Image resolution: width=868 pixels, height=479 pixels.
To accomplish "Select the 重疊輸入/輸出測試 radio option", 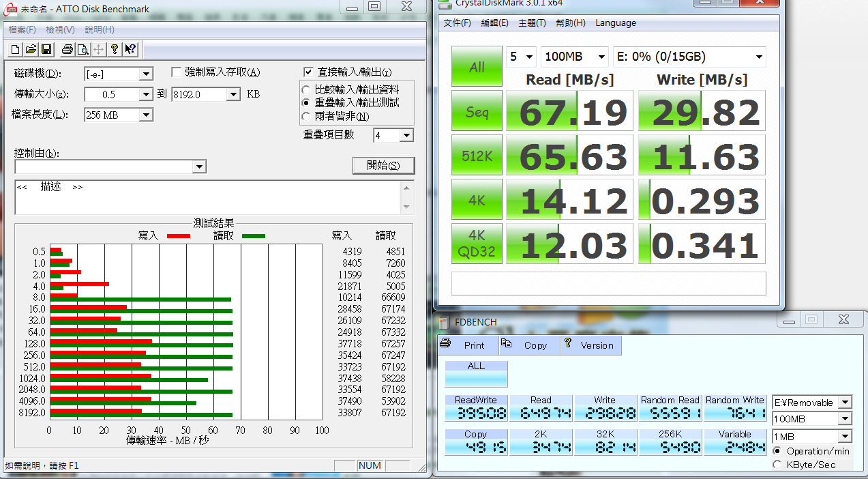I will click(307, 102).
